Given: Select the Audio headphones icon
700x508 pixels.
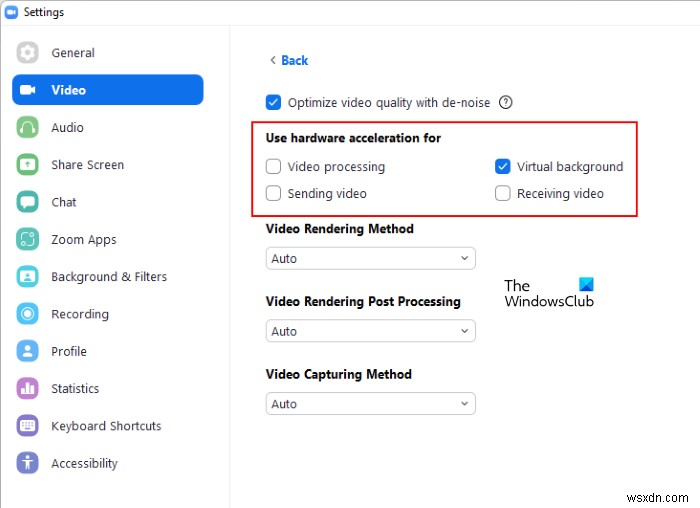Looking at the screenshot, I should [x=28, y=128].
